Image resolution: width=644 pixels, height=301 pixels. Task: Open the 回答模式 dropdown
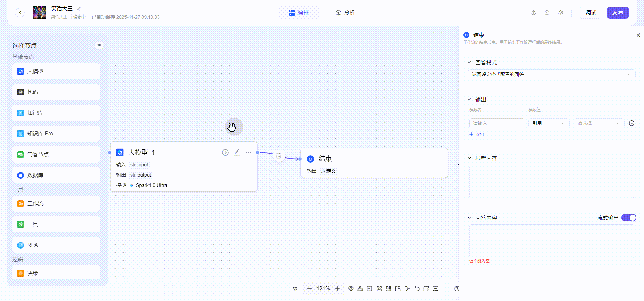(x=551, y=74)
